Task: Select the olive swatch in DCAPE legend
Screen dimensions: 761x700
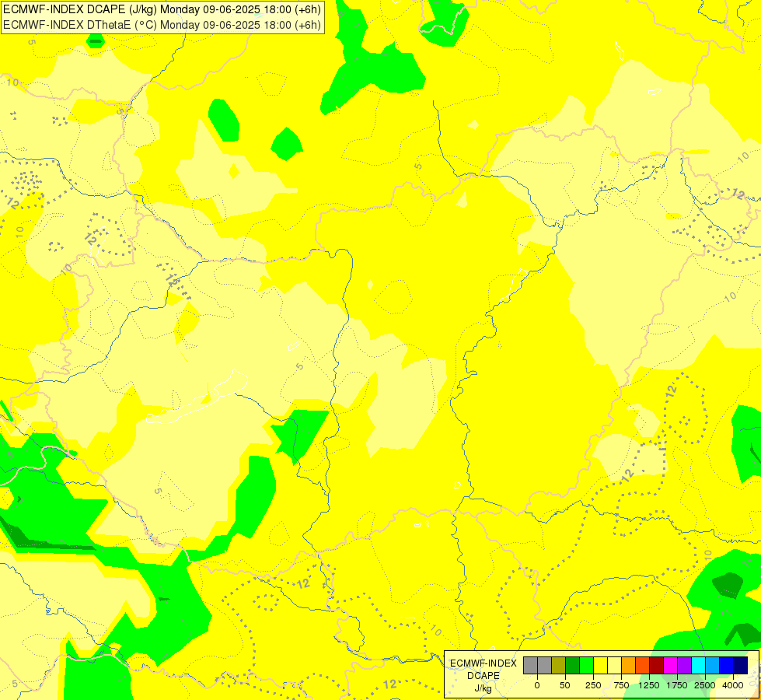Action: [559, 666]
